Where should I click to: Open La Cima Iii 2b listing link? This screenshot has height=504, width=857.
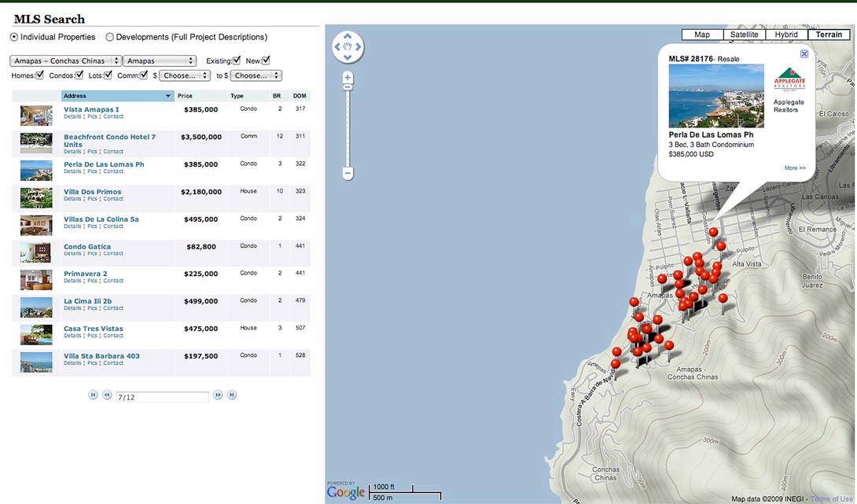pyautogui.click(x=87, y=301)
